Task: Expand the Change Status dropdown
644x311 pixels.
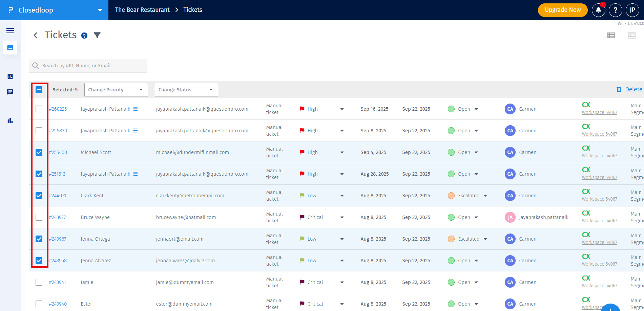Action: pos(186,90)
